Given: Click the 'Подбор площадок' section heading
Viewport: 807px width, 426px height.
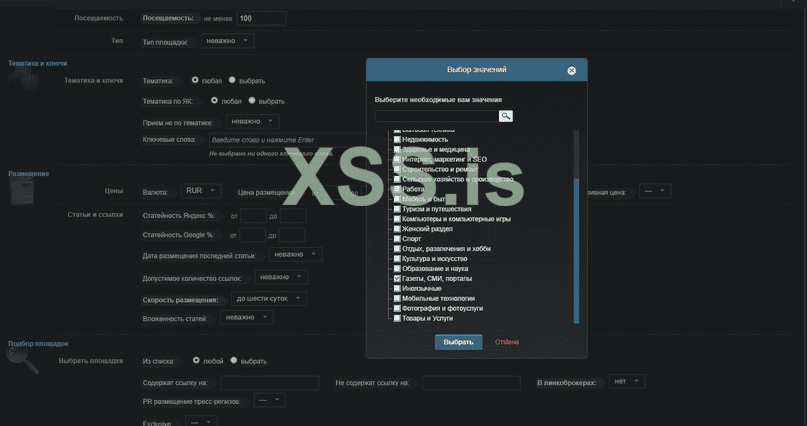Looking at the screenshot, I should point(38,343).
